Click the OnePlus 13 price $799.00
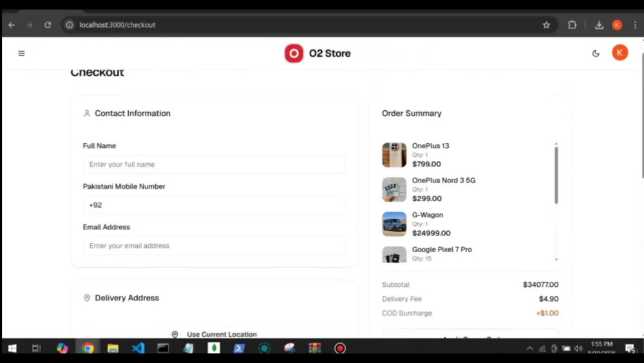Viewport: 644px width, 363px height. (x=426, y=164)
